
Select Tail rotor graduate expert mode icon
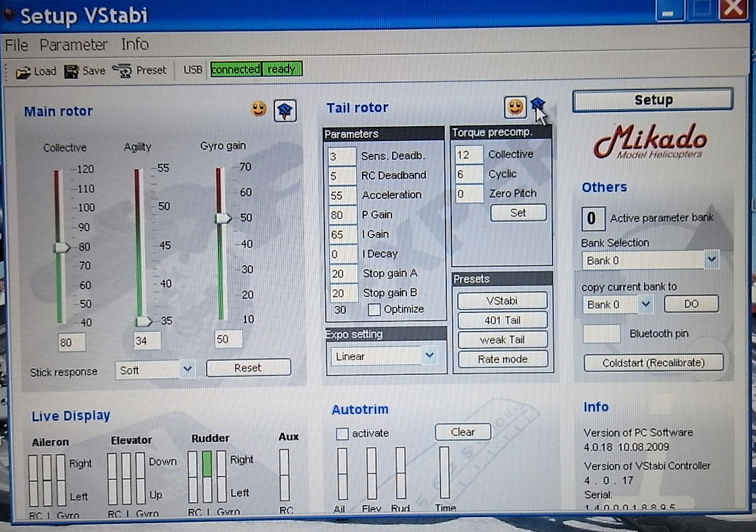(537, 104)
